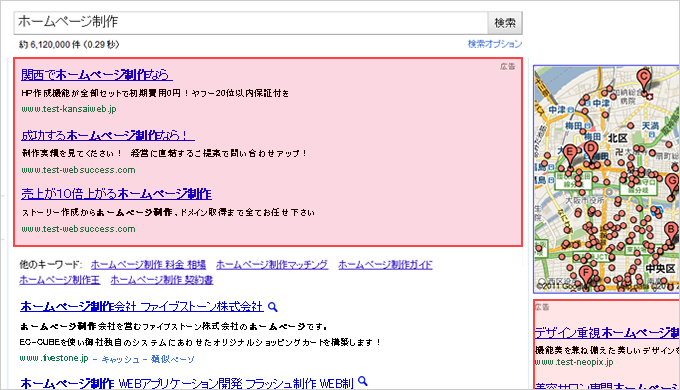
Task: Open sidebar ad デザイン重視ホームページ制作
Action: click(x=607, y=333)
